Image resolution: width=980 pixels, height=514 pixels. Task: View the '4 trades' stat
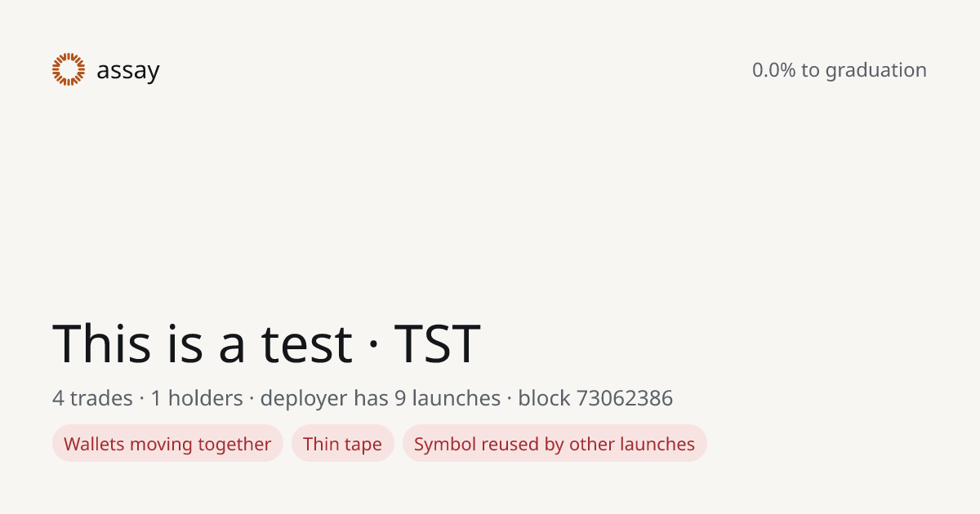[92, 398]
